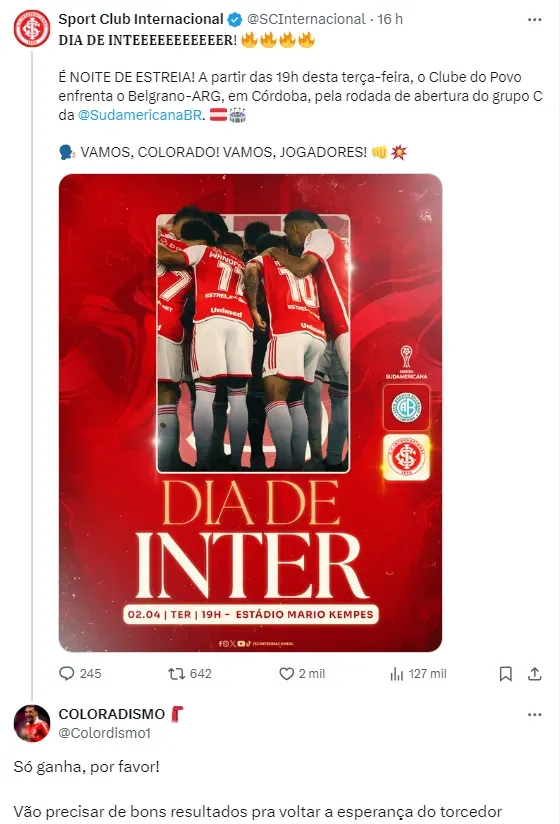Screen dimensions: 560x824
Task: Open Sport Club Internacional profile avatar
Action: [x=32, y=28]
